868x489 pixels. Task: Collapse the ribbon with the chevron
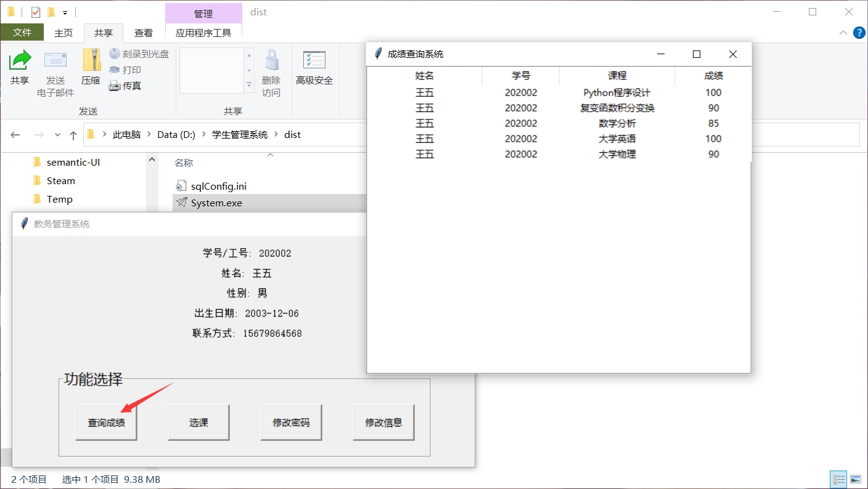point(843,33)
